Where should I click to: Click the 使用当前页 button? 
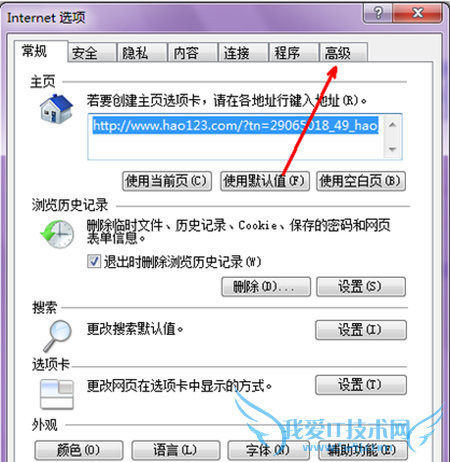click(167, 181)
